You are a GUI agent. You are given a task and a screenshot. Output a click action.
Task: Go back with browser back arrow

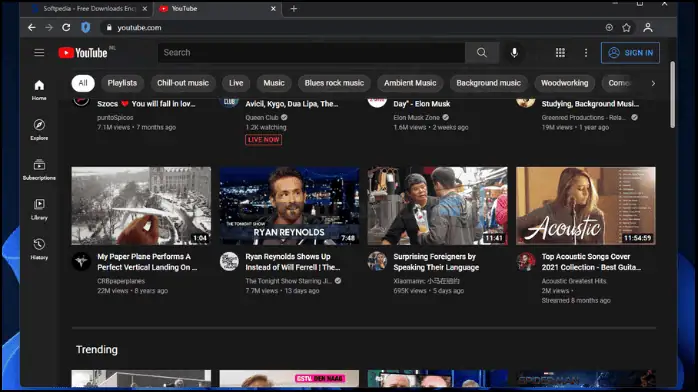[x=32, y=28]
